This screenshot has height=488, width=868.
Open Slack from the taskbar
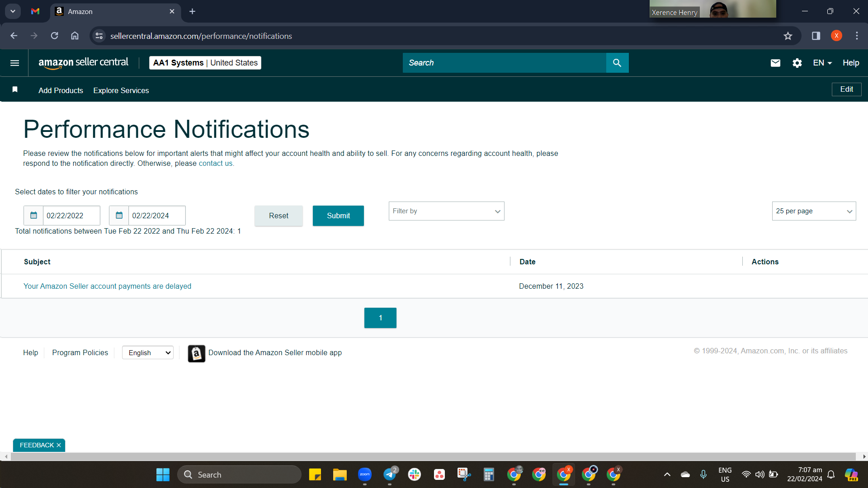tap(414, 474)
